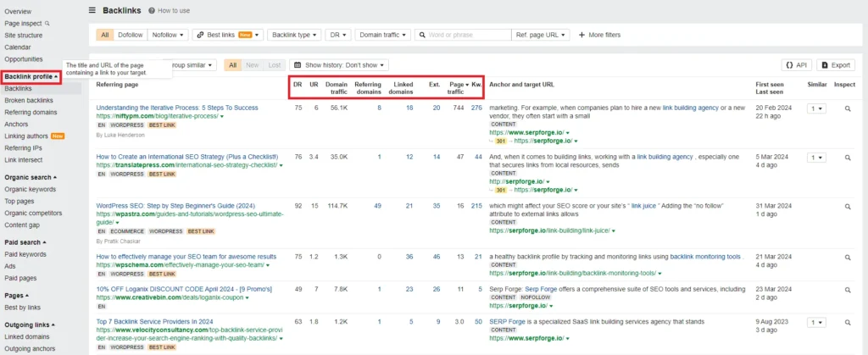Screen dimensions: 868x355
Task: Click the search magnifier in phrase field
Action: (x=422, y=35)
